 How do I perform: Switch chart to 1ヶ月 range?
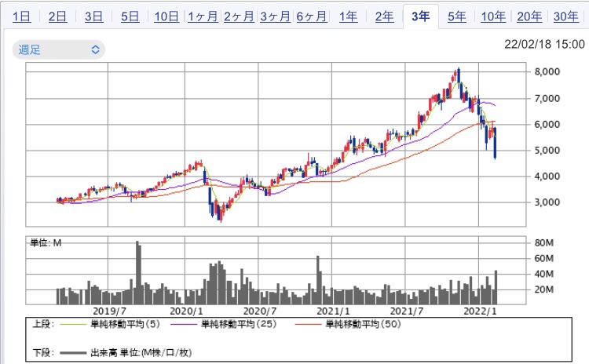pyautogui.click(x=203, y=16)
